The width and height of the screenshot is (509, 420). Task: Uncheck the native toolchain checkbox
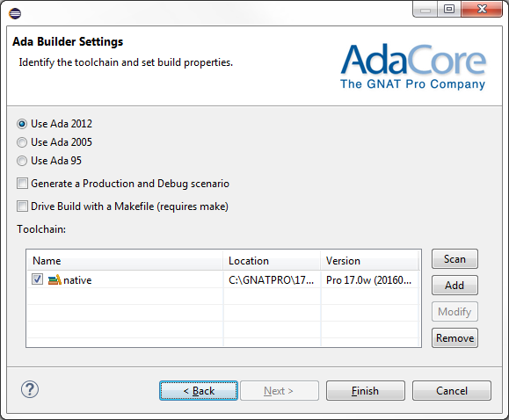click(37, 279)
